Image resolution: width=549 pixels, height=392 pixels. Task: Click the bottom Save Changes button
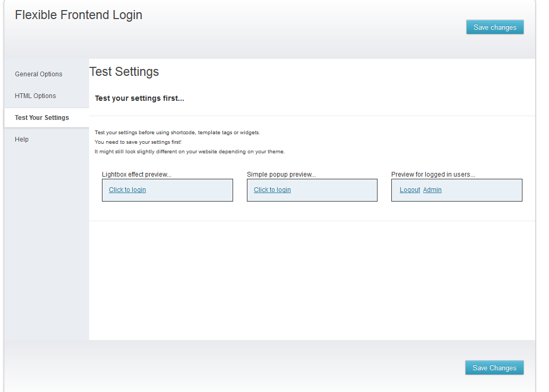[494, 368]
